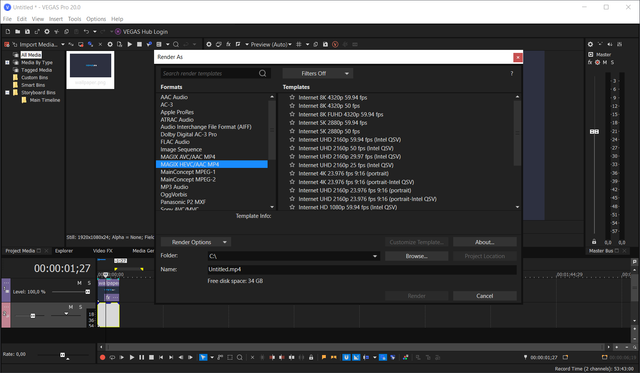Image resolution: width=640 pixels, height=373 pixels.
Task: Toggle Loop Playback in the transport bar
Action: click(x=112, y=357)
